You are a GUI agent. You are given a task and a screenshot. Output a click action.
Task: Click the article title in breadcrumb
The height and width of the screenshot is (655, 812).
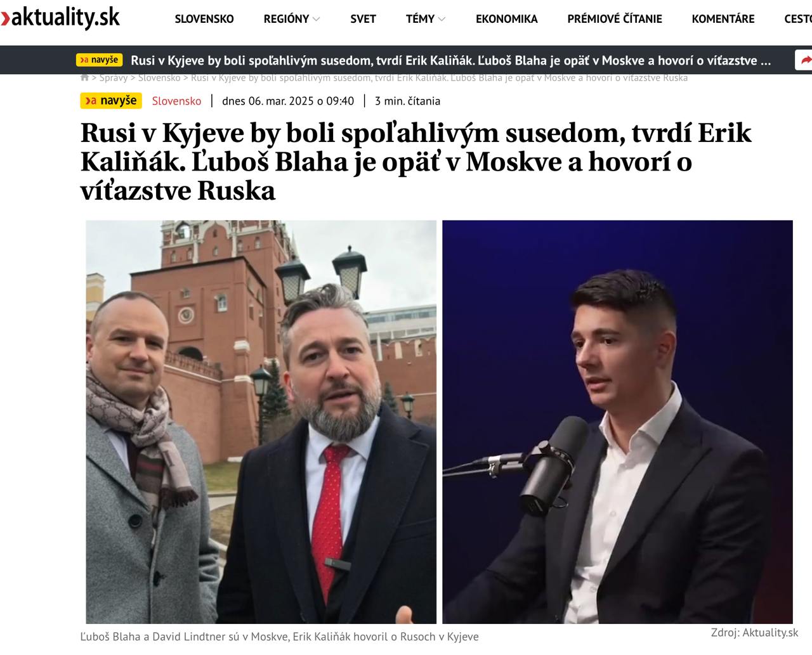click(439, 77)
